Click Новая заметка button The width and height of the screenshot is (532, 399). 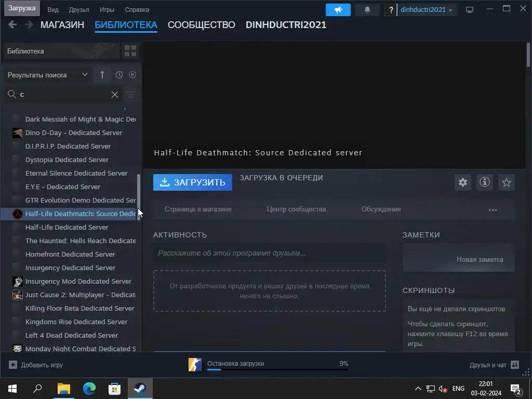pyautogui.click(x=480, y=260)
